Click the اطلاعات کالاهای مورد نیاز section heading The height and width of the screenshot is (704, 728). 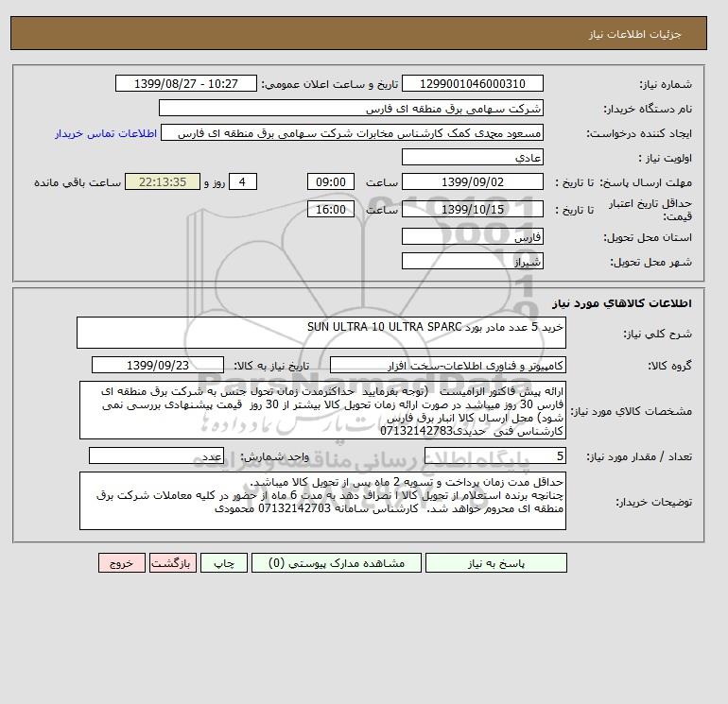pos(622,303)
